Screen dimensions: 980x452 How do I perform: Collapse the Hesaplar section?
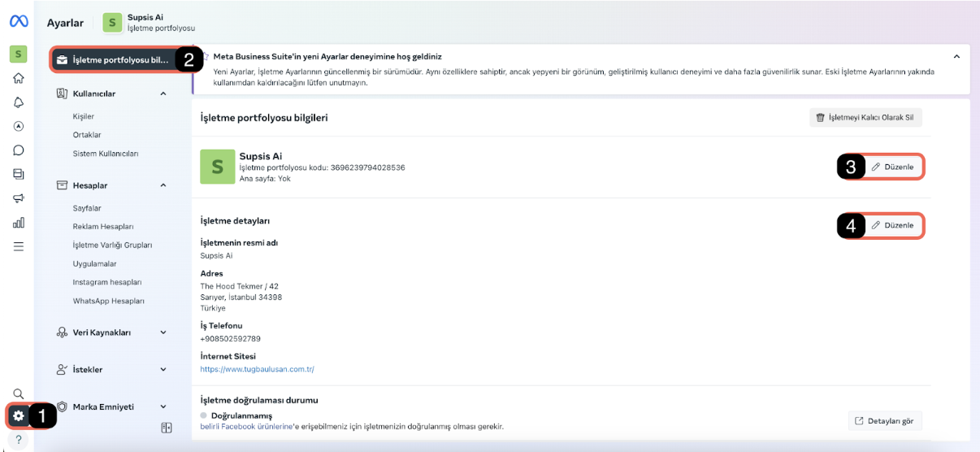pos(163,185)
